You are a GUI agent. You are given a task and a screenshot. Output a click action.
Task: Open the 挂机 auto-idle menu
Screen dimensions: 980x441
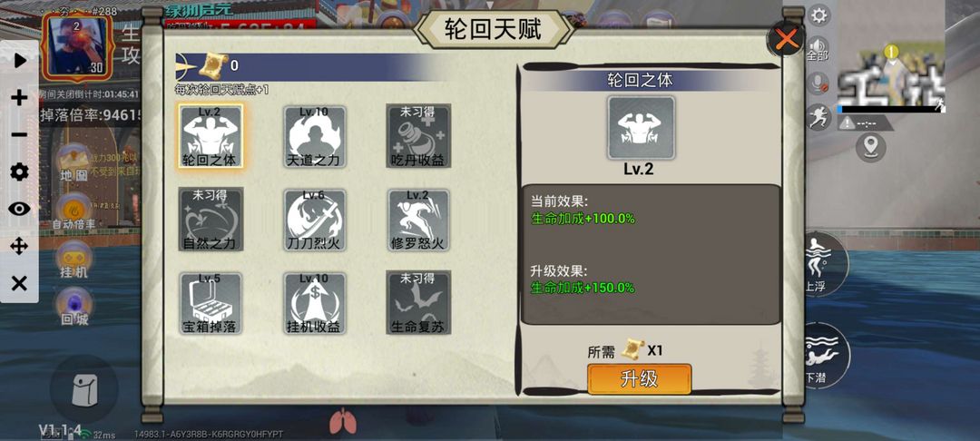[74, 260]
